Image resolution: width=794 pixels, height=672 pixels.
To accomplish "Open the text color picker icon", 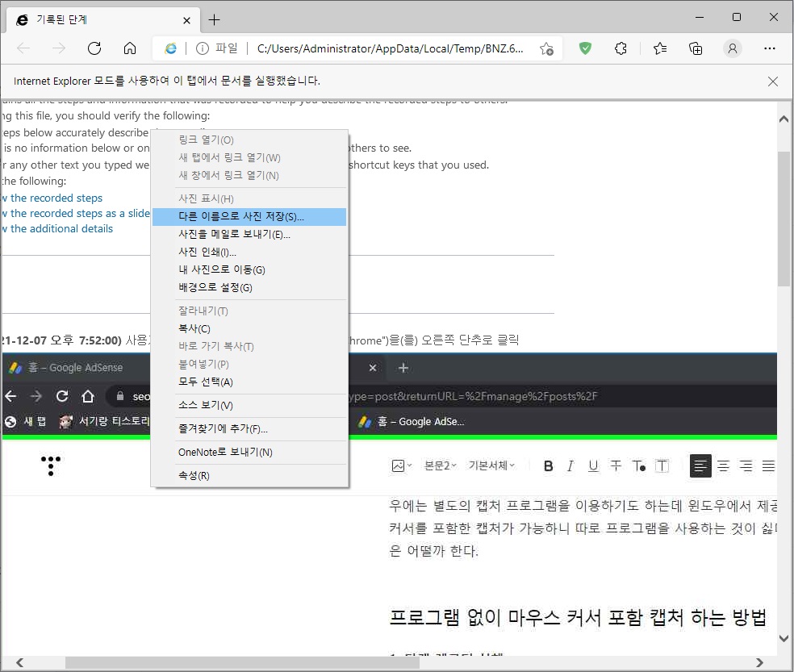I will (638, 465).
